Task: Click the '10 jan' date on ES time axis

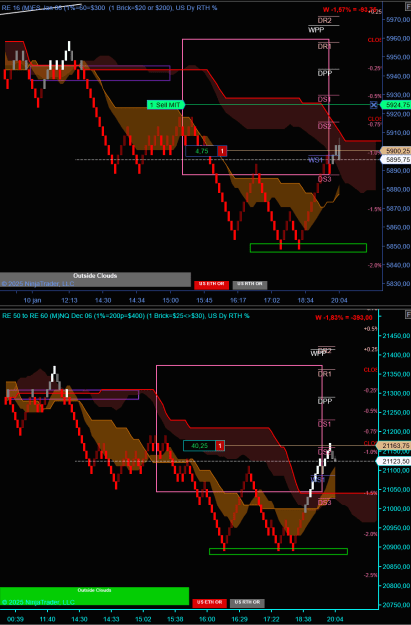Action: coord(32,300)
